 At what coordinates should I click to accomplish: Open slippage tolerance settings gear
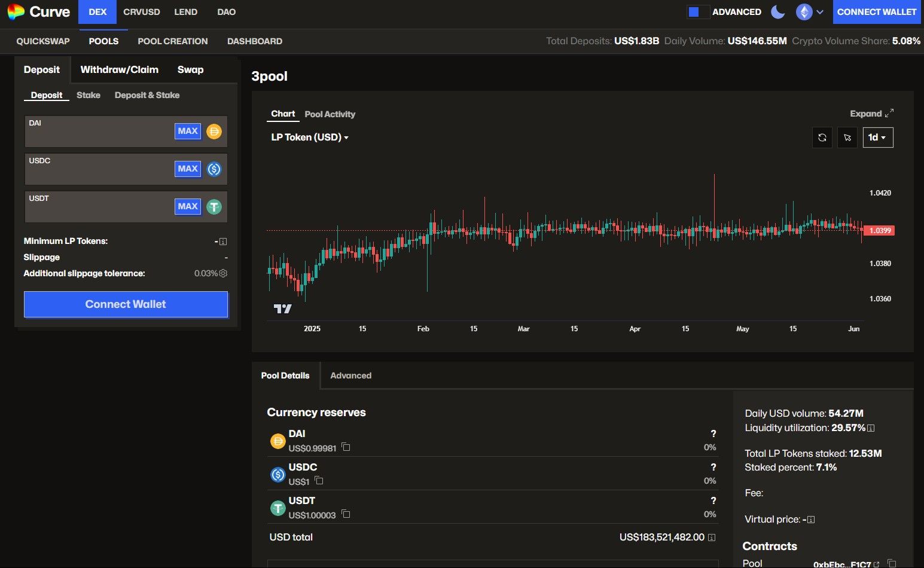click(223, 273)
